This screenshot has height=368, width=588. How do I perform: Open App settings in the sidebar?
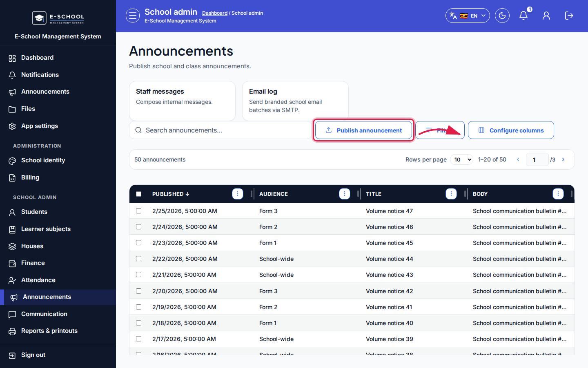click(x=58, y=126)
